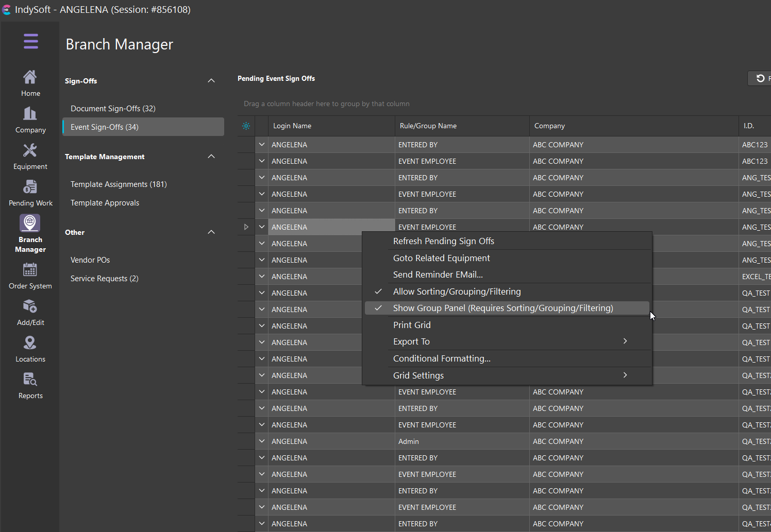
Task: Choose Send Reminder EMail from context menu
Action: [438, 274]
